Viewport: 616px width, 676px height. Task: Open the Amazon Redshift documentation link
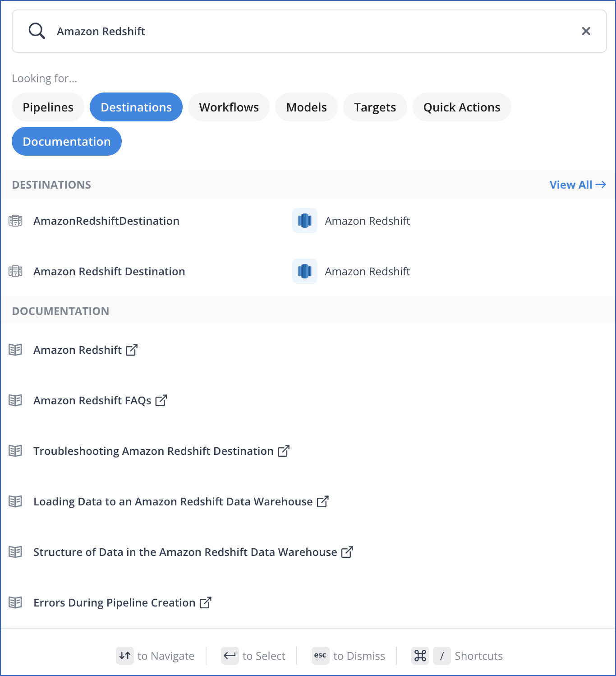tap(78, 350)
